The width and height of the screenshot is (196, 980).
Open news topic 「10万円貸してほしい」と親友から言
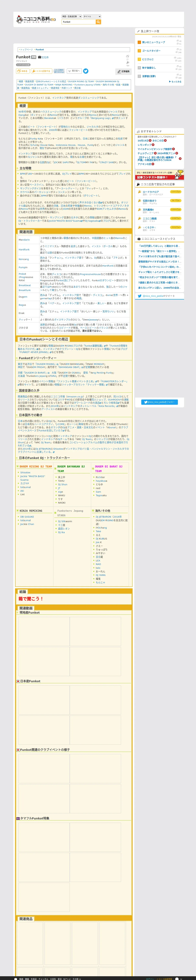[159, 246]
